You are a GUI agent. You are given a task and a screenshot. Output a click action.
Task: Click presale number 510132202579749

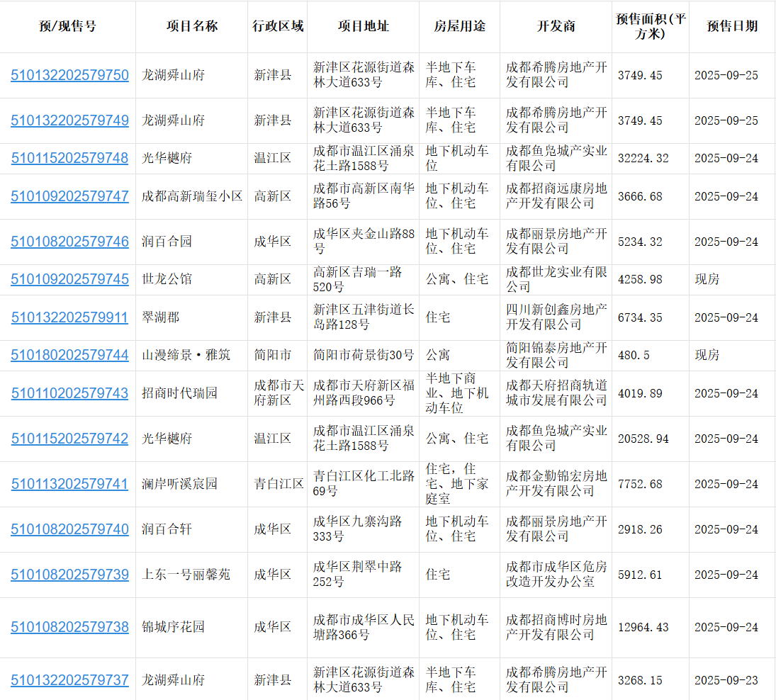click(x=69, y=120)
